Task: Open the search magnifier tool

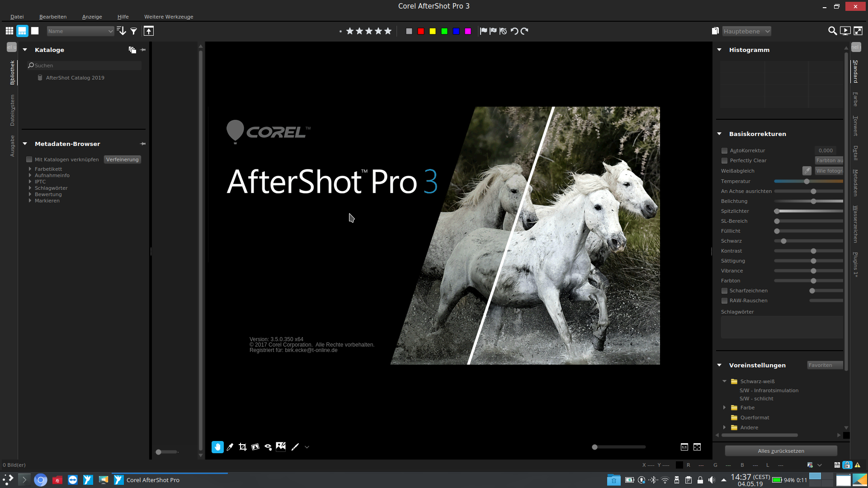Action: 832,31
